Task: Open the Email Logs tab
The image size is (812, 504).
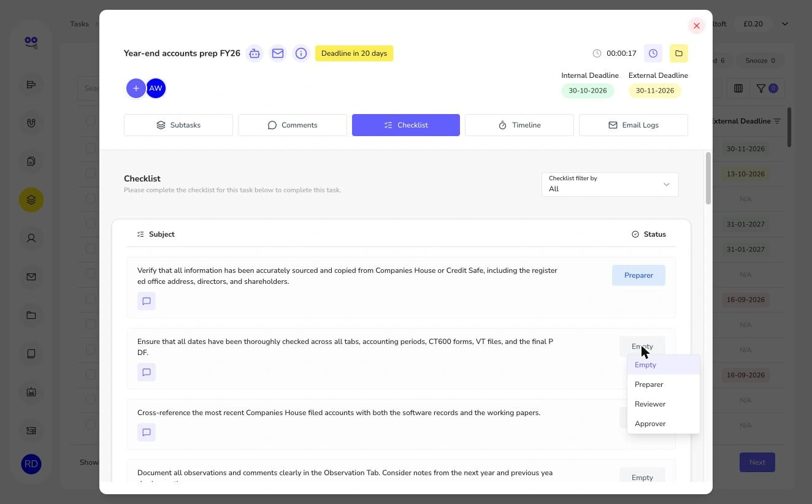Action: tap(634, 125)
